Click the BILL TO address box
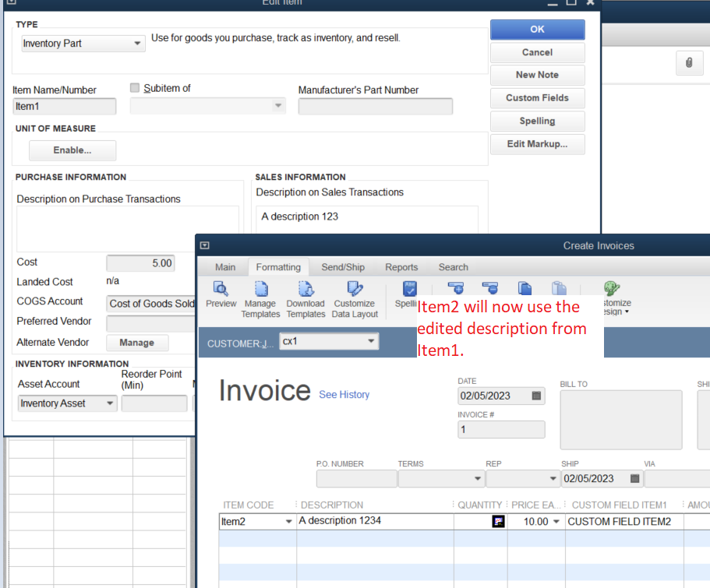The width and height of the screenshot is (710, 588). (x=621, y=420)
